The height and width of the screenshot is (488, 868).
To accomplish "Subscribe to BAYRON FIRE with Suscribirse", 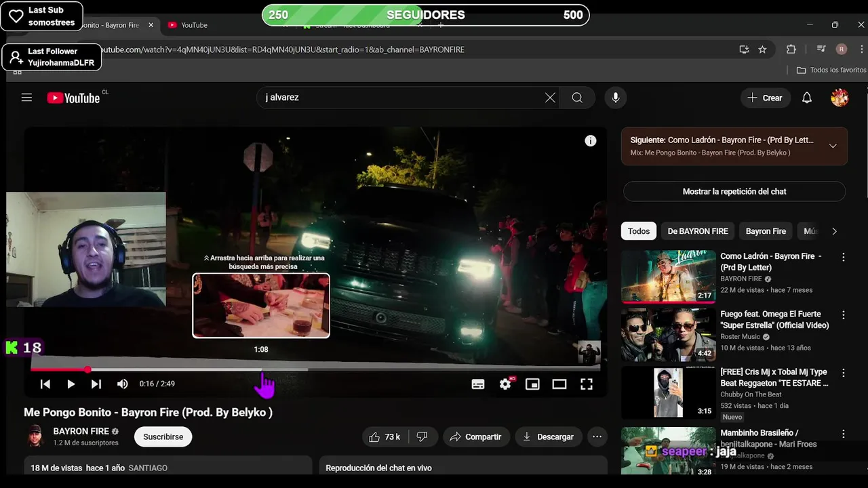I will (x=163, y=437).
